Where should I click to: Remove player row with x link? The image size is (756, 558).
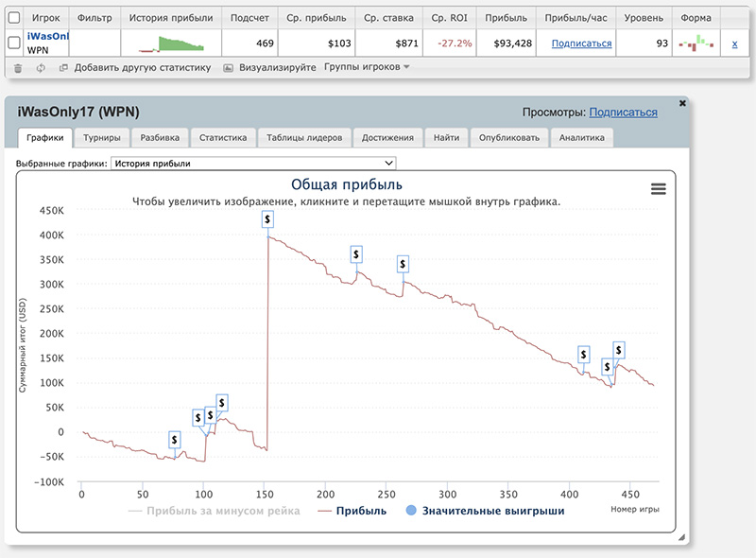[735, 44]
